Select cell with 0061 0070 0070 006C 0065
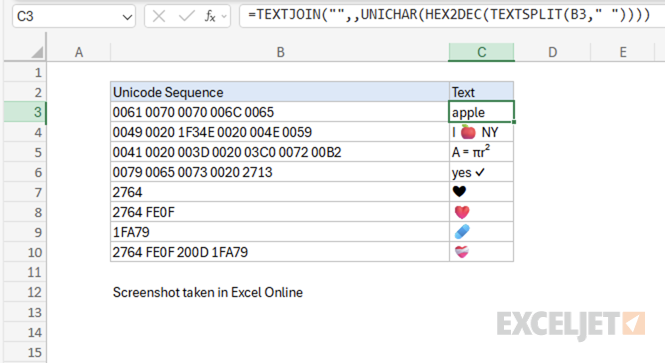This screenshot has height=363, width=665. (280, 112)
